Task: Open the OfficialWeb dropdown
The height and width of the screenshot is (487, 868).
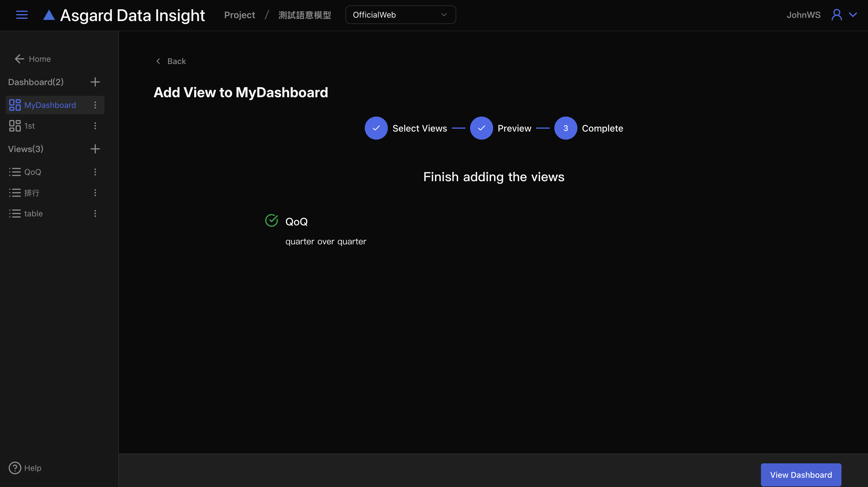Action: [x=400, y=15]
